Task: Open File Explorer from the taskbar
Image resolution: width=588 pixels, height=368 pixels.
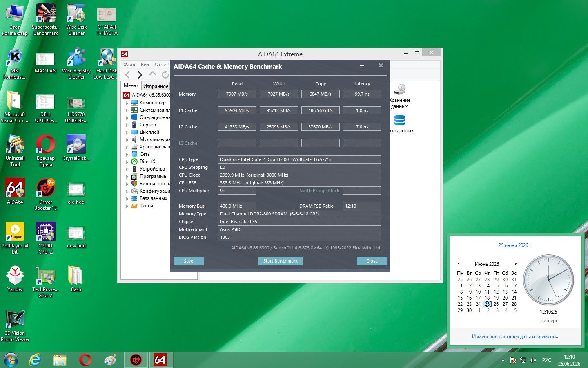Action: 60,360
